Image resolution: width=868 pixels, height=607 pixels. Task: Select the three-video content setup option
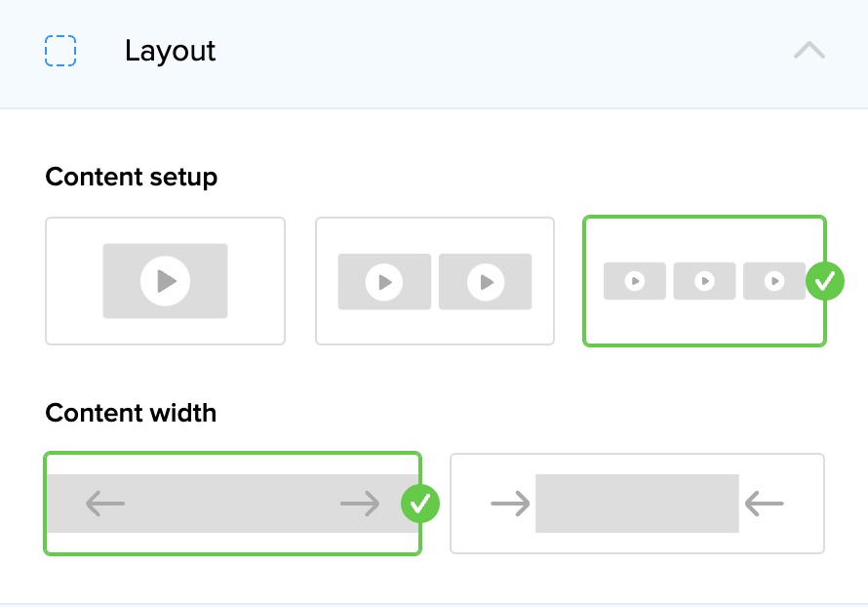click(703, 281)
